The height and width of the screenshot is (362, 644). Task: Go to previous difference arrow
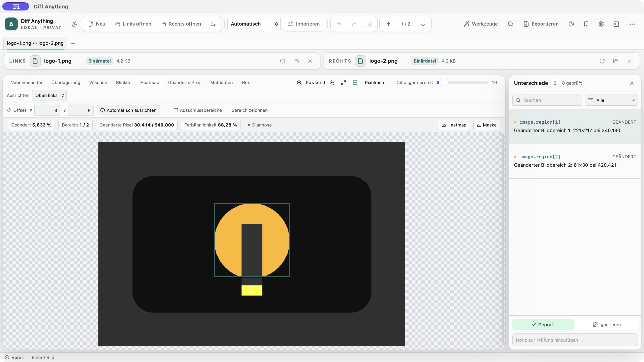(x=388, y=24)
